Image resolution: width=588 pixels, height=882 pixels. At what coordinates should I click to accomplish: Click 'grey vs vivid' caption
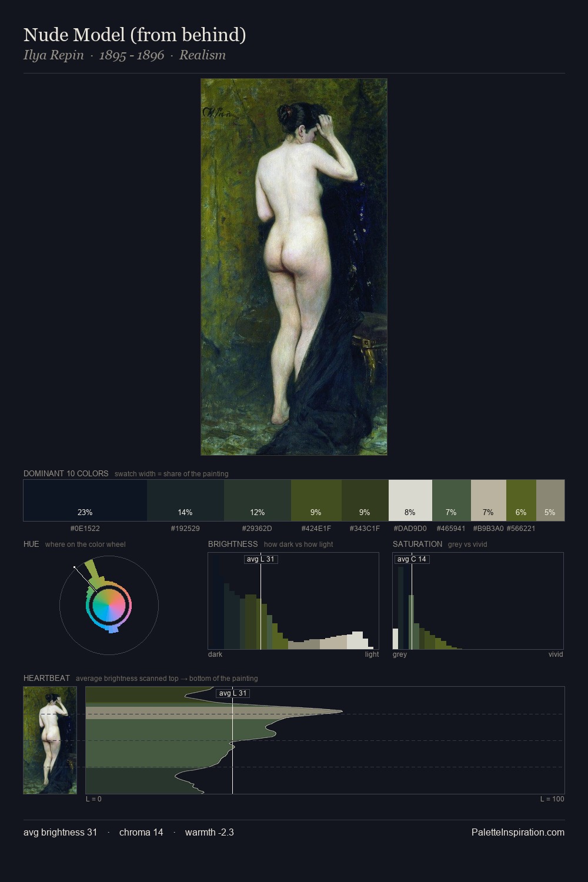click(467, 544)
